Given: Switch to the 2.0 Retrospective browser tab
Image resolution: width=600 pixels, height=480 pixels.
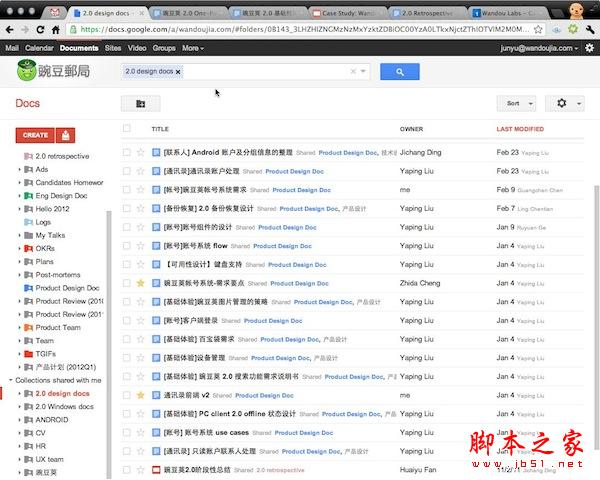Looking at the screenshot, I should point(427,13).
